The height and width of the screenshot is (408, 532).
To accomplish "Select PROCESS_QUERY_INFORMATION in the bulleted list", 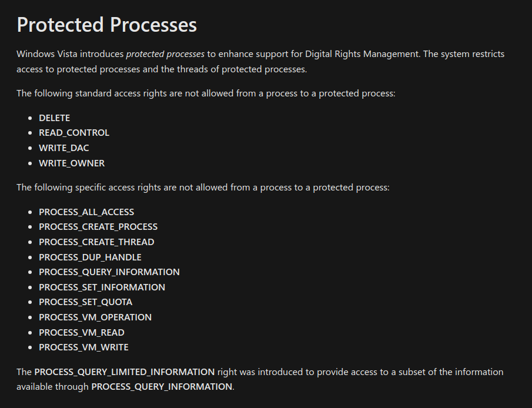I will 109,272.
